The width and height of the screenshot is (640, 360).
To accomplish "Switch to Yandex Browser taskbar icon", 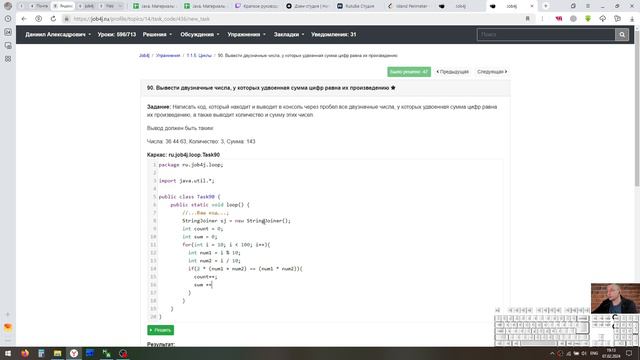I will [x=74, y=353].
